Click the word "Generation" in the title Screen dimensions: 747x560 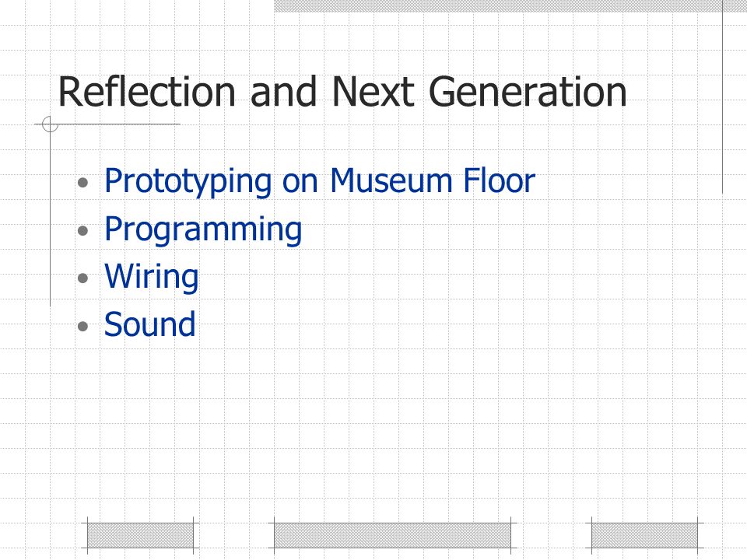(528, 92)
